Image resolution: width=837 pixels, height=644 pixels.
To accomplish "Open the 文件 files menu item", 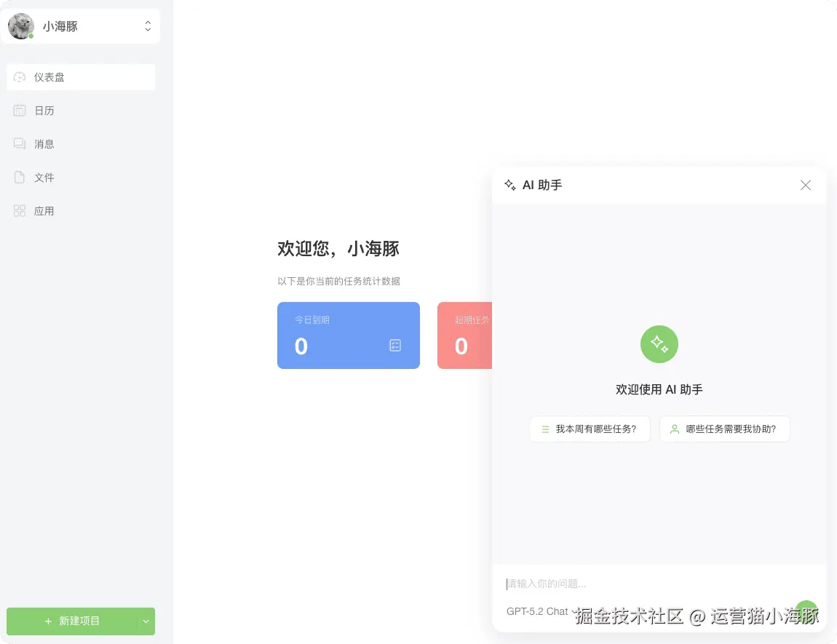I will [81, 178].
